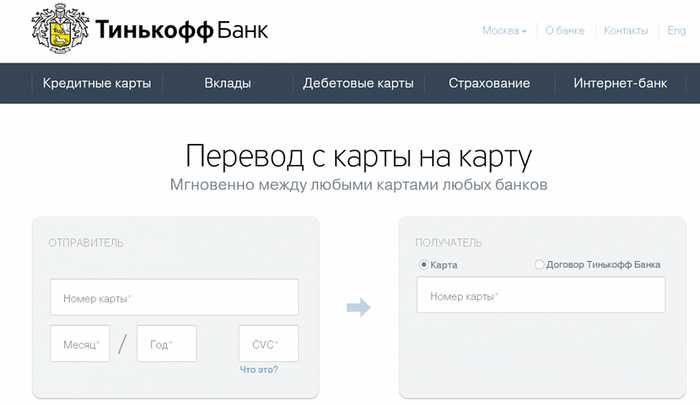The image size is (700, 405).
Task: Open the Интернет-банк menu item
Action: (x=620, y=83)
